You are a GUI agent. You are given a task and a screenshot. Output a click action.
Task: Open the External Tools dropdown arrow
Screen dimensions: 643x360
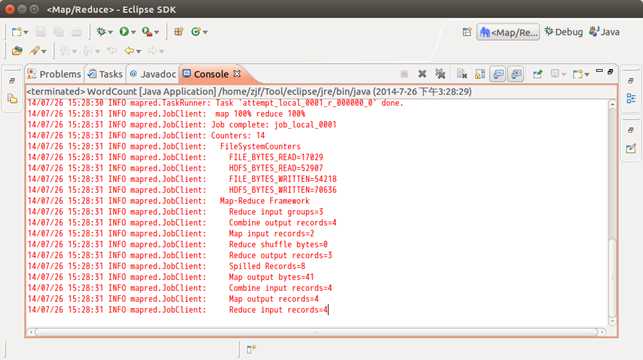157,32
